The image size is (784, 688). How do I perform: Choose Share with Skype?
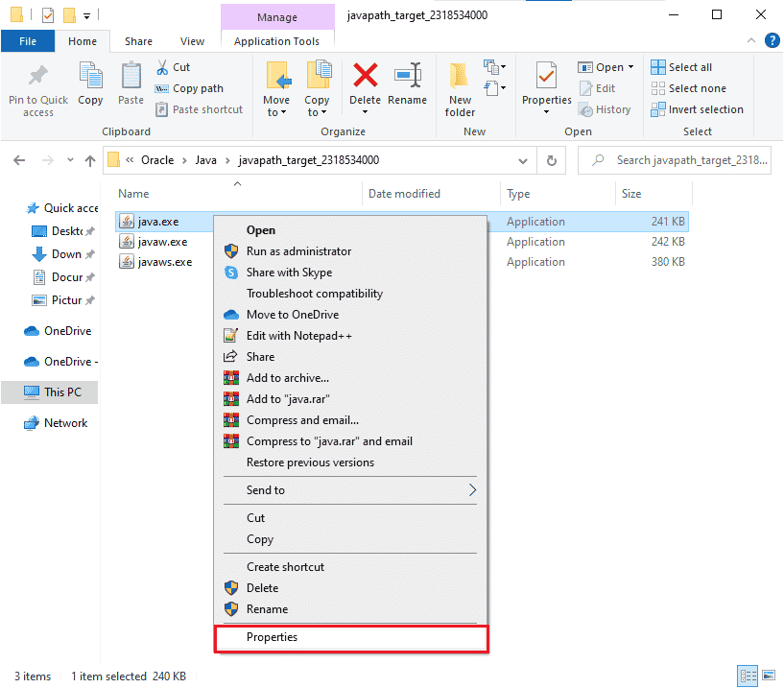[350, 273]
